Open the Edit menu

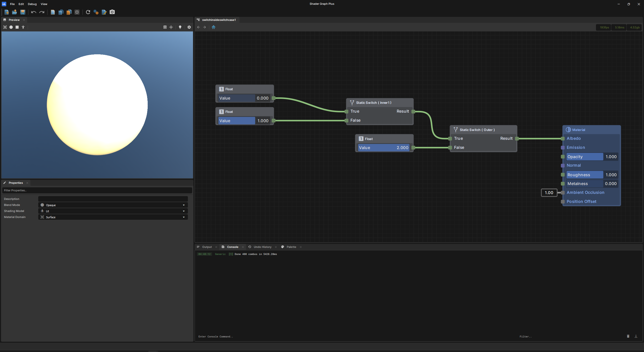[21, 4]
